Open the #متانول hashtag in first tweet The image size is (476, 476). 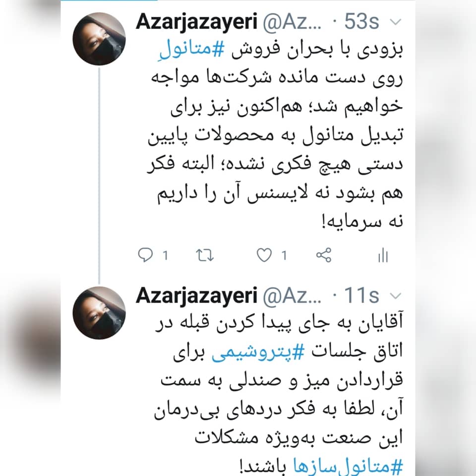point(192,50)
